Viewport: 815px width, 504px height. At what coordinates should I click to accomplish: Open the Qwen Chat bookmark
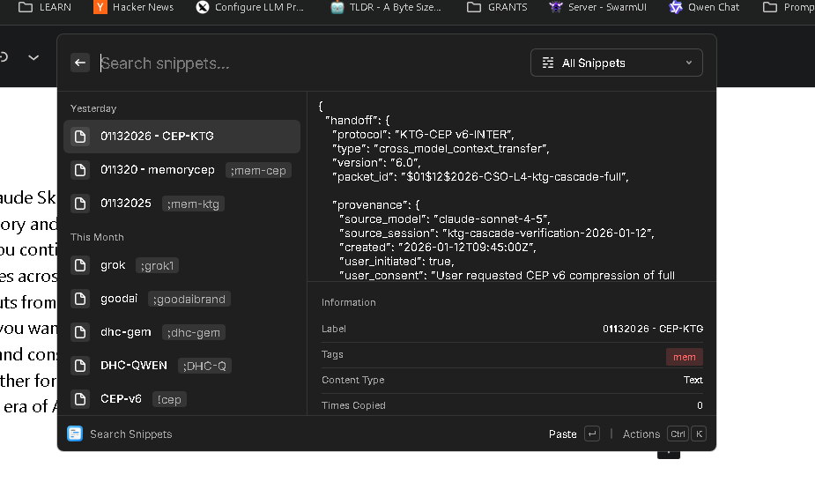704,7
